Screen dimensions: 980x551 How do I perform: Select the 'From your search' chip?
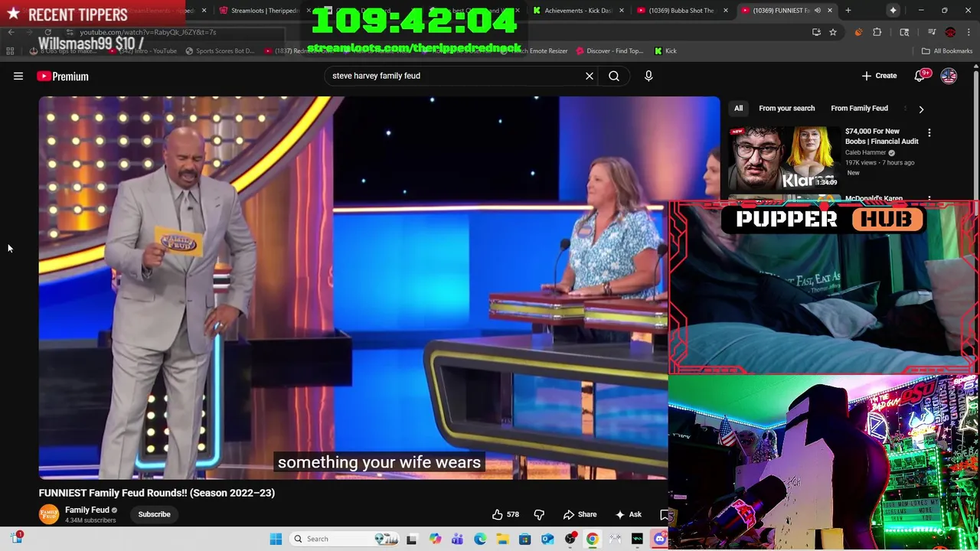tap(786, 109)
